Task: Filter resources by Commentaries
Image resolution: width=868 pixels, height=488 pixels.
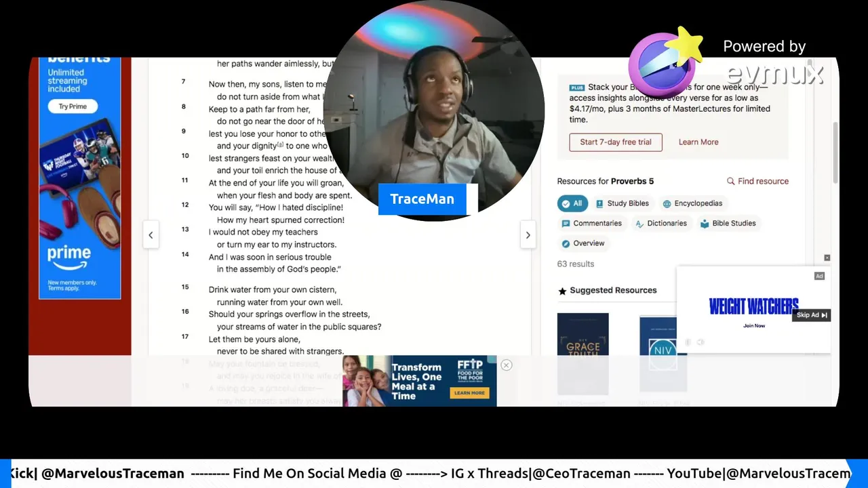Action: (591, 224)
